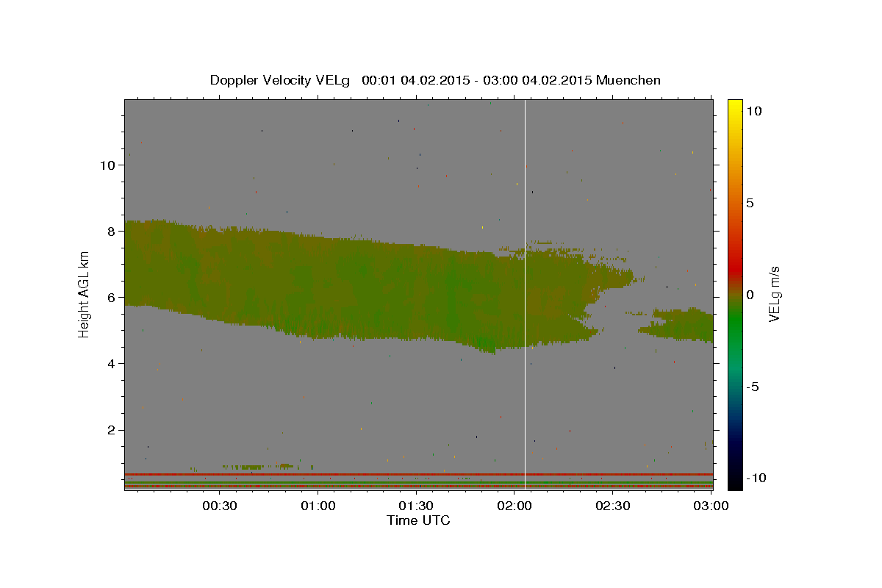This screenshot has width=882, height=588.
Task: Click the height tick label 8
Action: click(x=112, y=232)
